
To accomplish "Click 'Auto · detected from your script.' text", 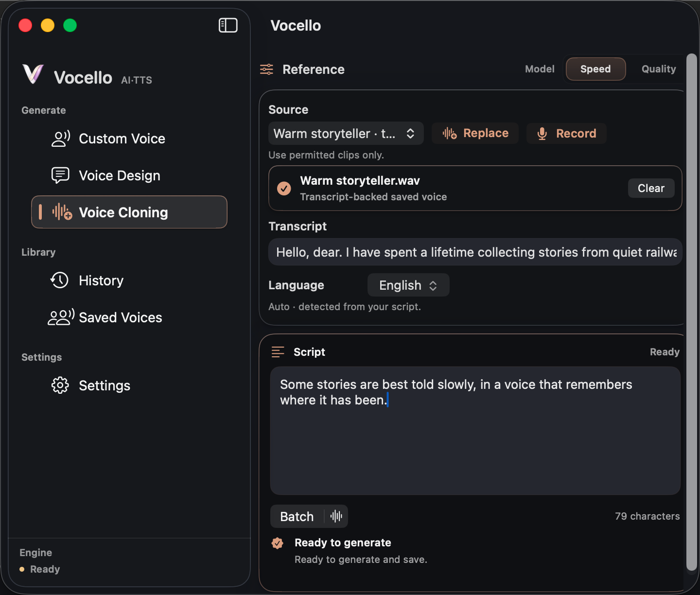I will [345, 307].
